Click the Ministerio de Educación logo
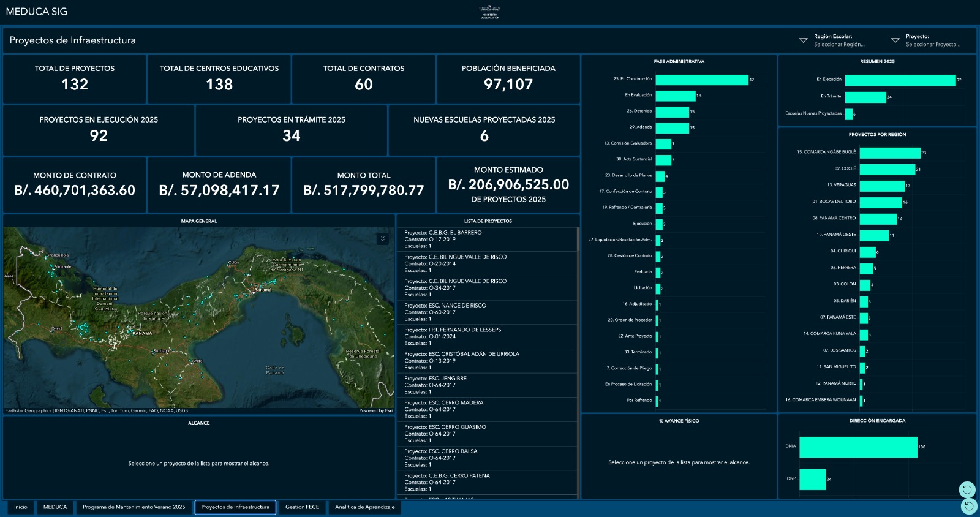The width and height of the screenshot is (980, 517). pyautogui.click(x=489, y=12)
